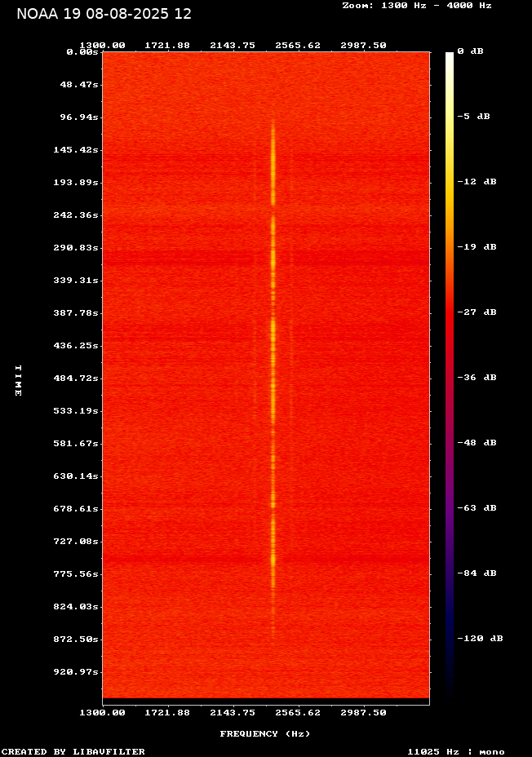This screenshot has width=532, height=757.
Task: Select the 11025 Hz : mono label
Action: point(456,752)
